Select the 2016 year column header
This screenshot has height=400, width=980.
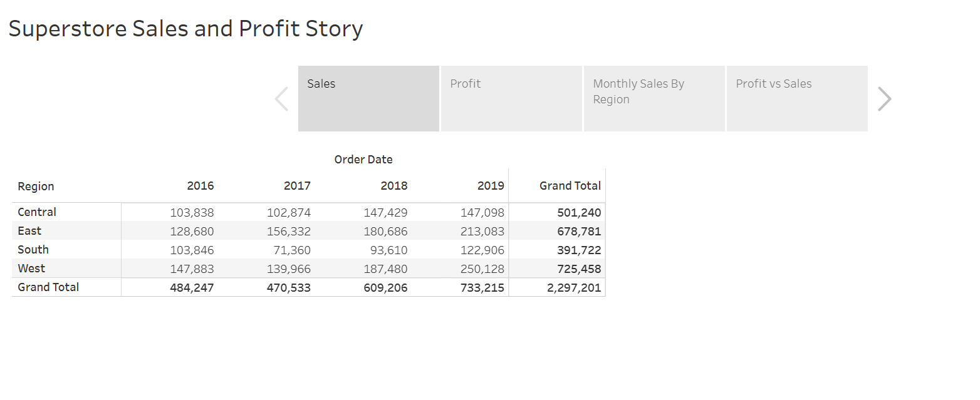click(x=201, y=185)
